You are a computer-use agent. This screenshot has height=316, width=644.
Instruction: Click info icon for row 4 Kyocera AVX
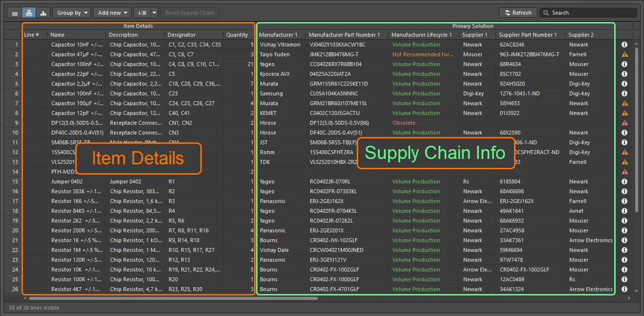point(624,74)
